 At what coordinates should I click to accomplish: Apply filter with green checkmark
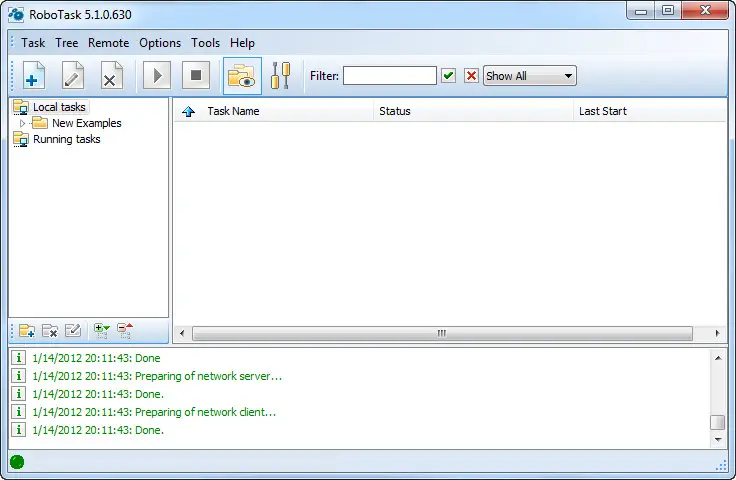[x=449, y=76]
